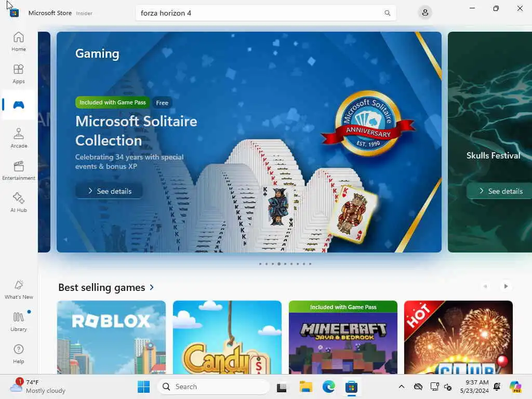Click the taskbar Search box
Image resolution: width=532 pixels, height=399 pixels.
tap(214, 387)
